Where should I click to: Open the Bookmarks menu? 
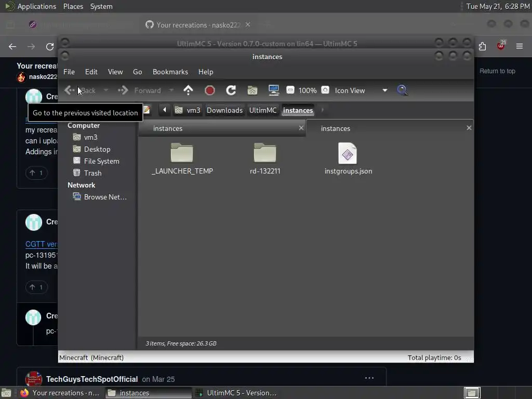pos(170,72)
